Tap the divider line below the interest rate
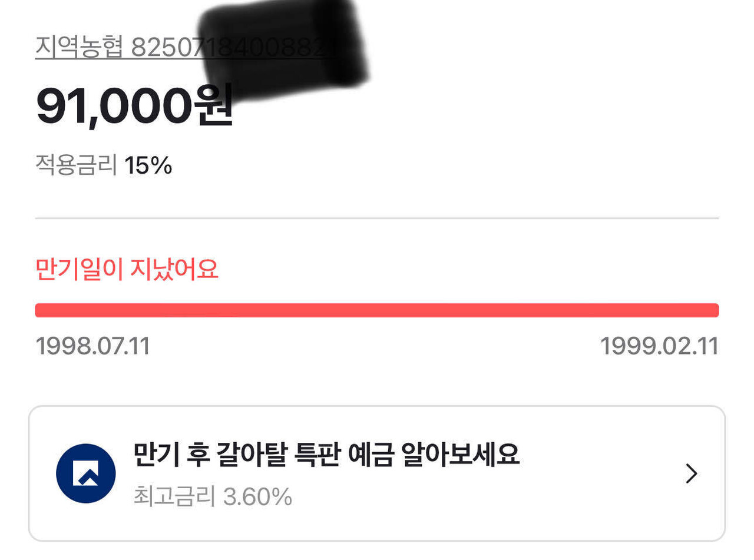The image size is (754, 560). coord(377,218)
